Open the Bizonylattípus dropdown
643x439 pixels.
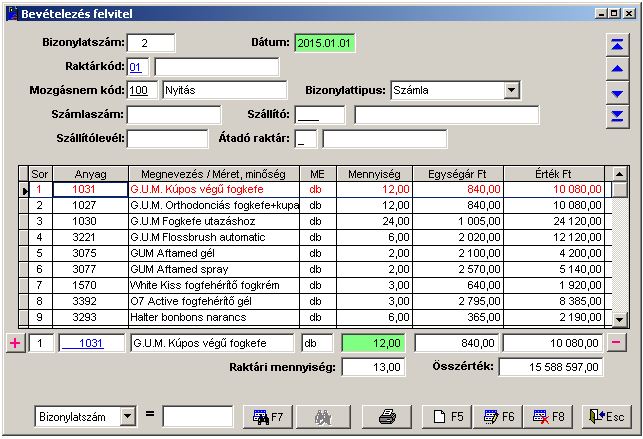pyautogui.click(x=512, y=90)
